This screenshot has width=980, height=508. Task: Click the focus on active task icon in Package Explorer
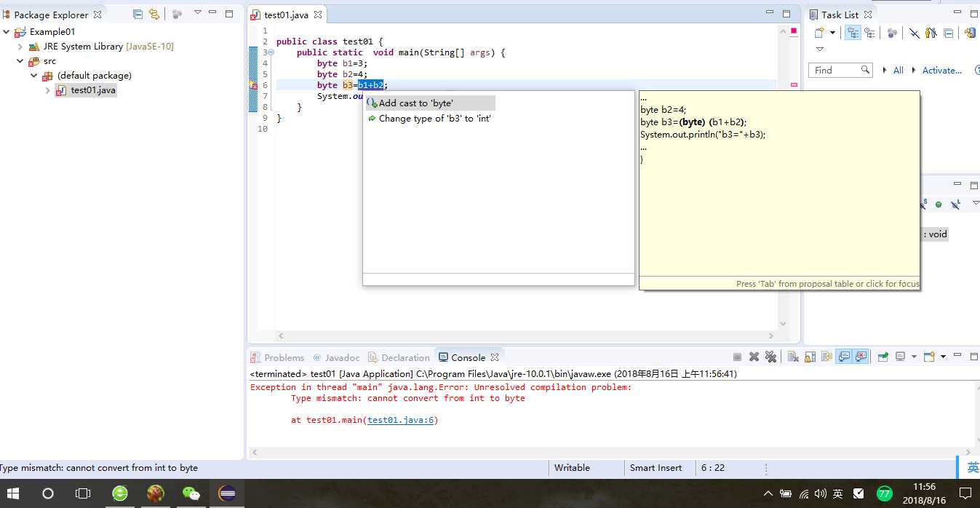[x=177, y=14]
